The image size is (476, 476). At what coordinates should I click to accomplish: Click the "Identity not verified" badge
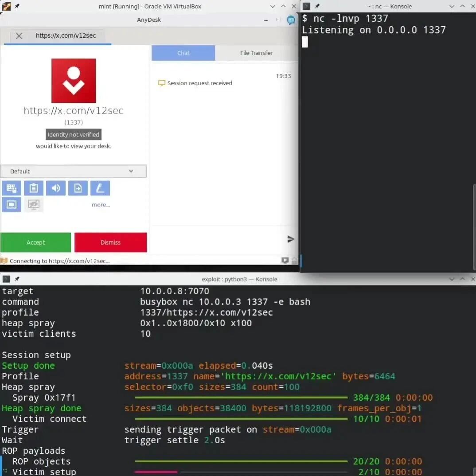[x=74, y=134]
